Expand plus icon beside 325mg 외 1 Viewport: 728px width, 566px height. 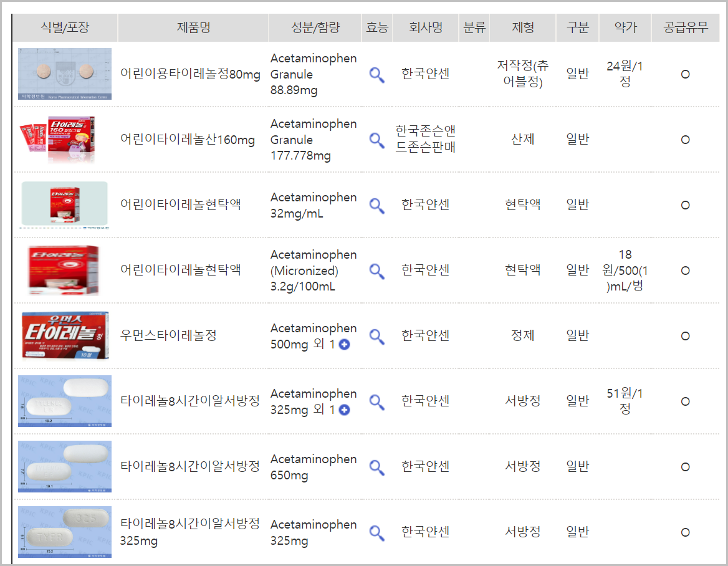344,410
